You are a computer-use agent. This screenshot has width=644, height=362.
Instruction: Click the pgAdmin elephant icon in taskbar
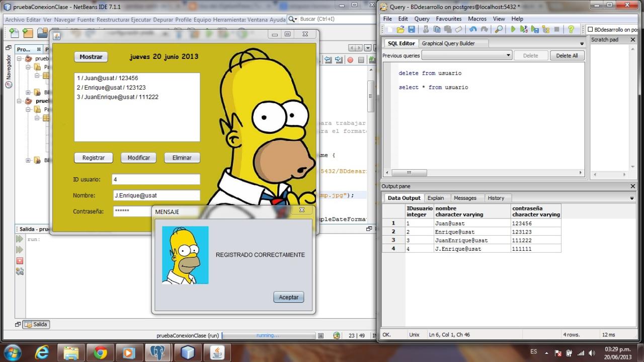click(158, 352)
